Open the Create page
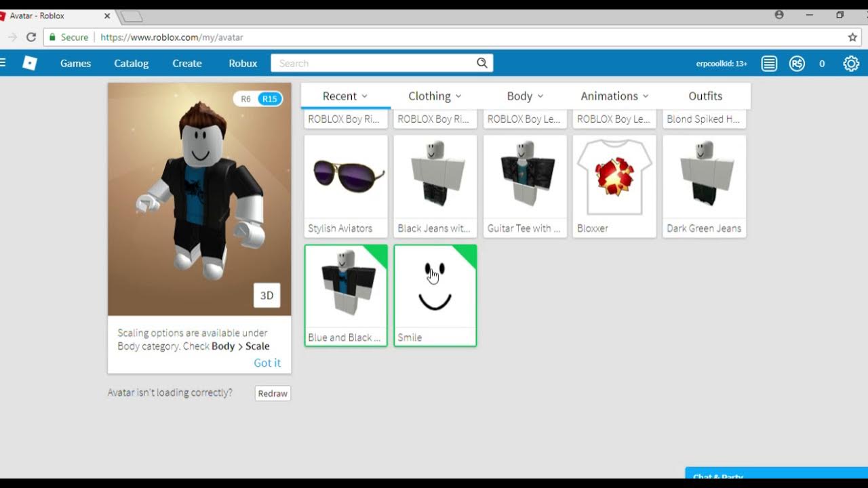This screenshot has width=868, height=488. click(187, 63)
